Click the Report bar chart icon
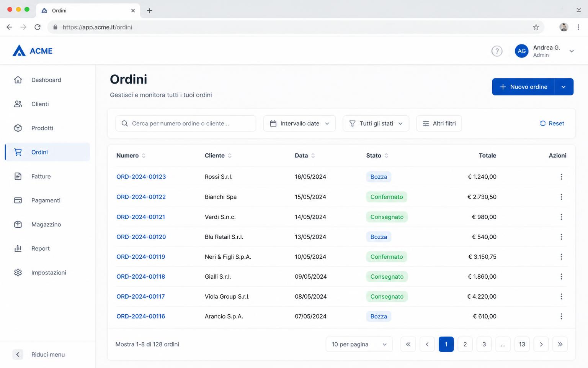This screenshot has height=368, width=588. 18,248
